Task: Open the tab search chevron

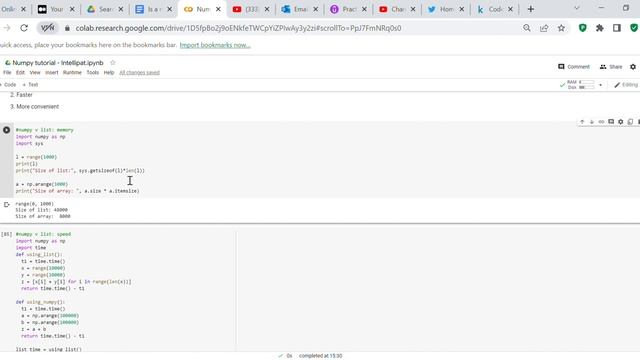Action: coord(577,8)
